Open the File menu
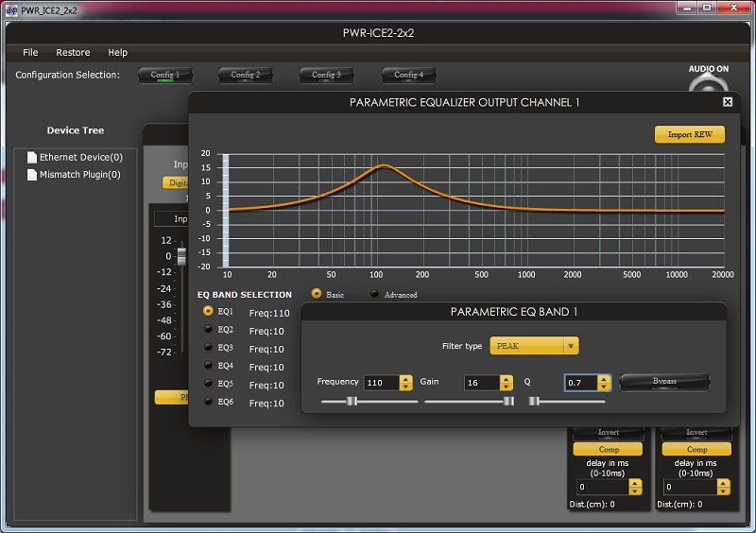The width and height of the screenshot is (756, 533). (30, 53)
